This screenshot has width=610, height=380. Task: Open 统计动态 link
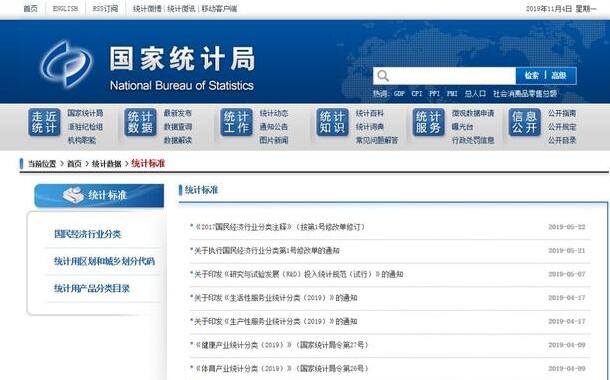pyautogui.click(x=274, y=113)
